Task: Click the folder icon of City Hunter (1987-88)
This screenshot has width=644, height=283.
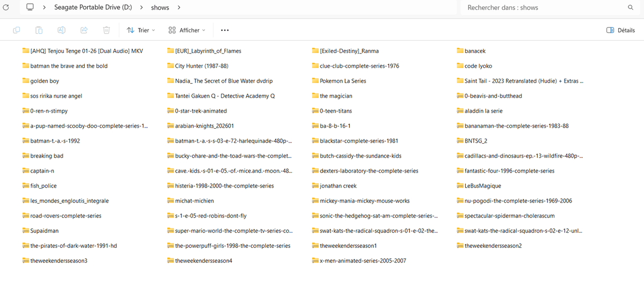Action: tap(171, 66)
